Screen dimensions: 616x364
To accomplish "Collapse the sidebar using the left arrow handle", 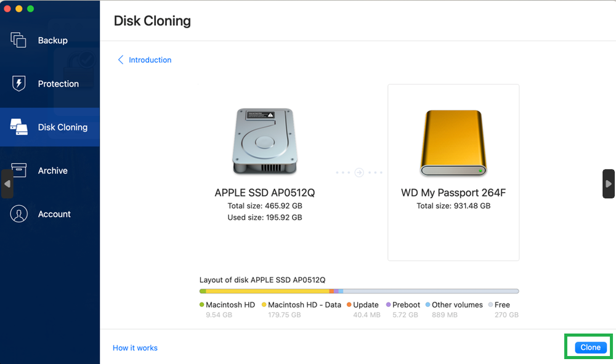I will coord(6,183).
